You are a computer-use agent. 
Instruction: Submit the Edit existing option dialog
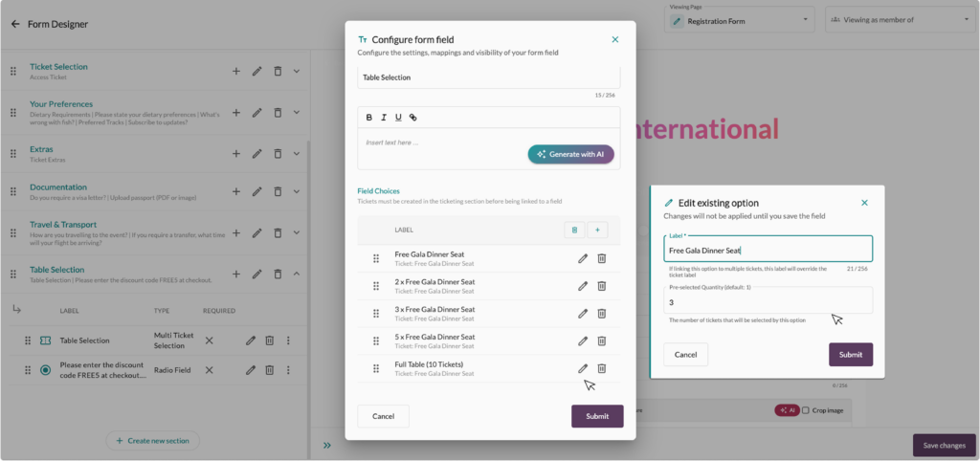click(x=850, y=354)
